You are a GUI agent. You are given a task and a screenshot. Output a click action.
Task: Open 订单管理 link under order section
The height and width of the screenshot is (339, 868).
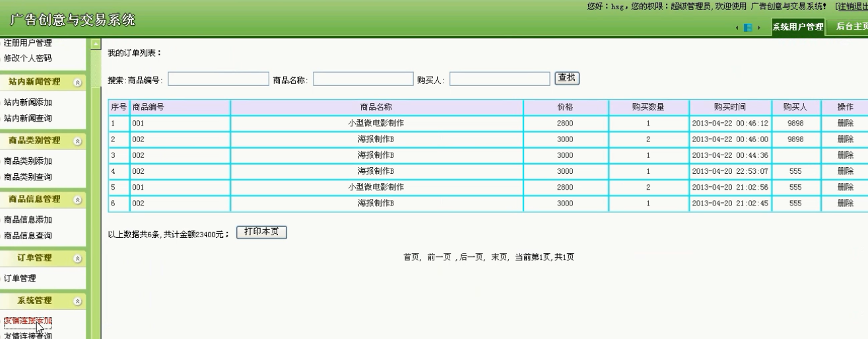click(20, 278)
